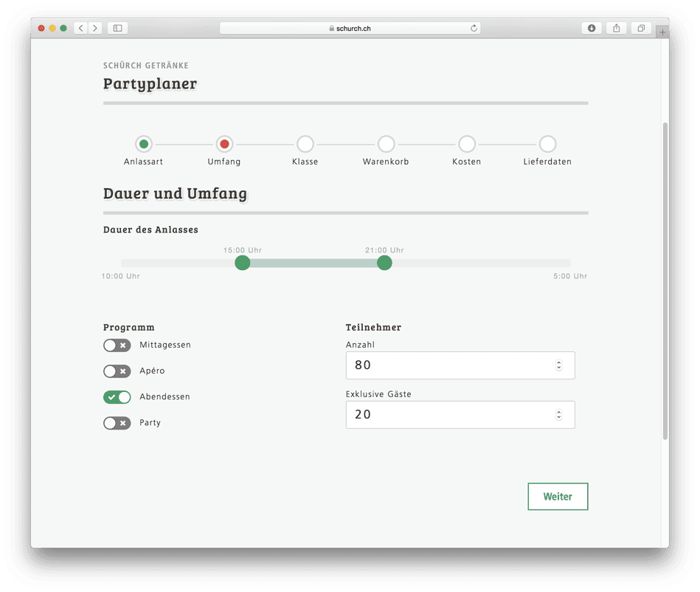Viewport: 700px width, 592px height.
Task: Jump to the Warenkorb step
Action: tap(386, 144)
